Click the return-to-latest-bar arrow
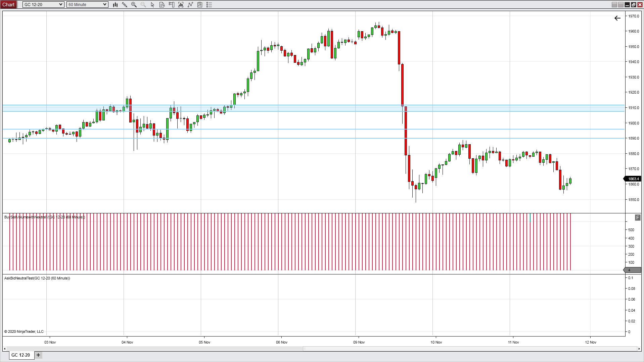644x362 pixels. pos(617,18)
